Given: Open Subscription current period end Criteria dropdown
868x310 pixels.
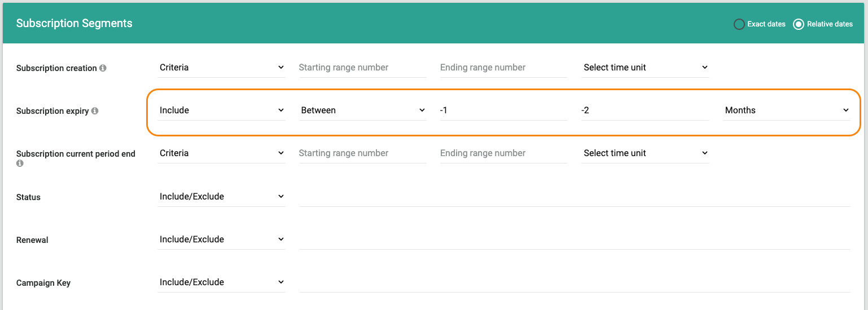Looking at the screenshot, I should point(221,153).
